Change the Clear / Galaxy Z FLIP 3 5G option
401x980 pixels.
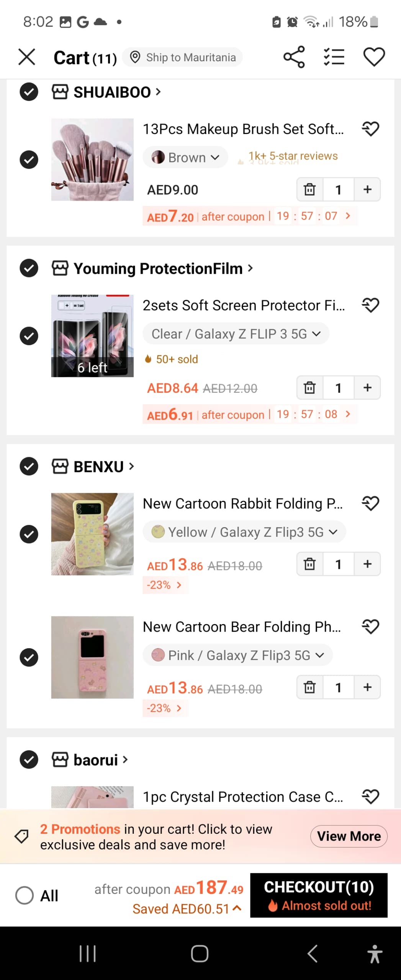coord(236,334)
